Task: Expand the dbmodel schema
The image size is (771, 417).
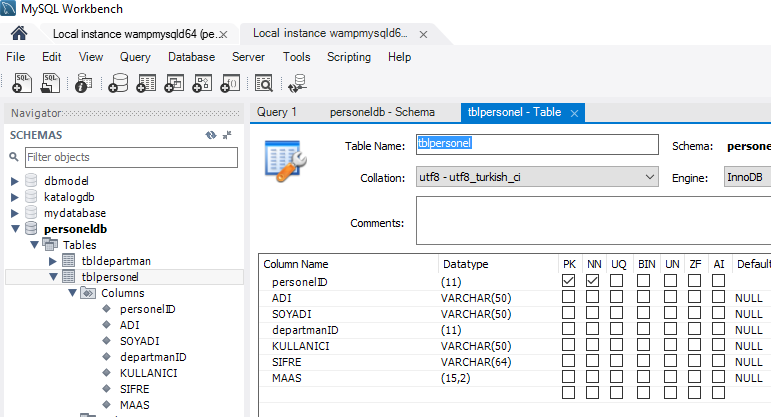Action: [x=15, y=181]
